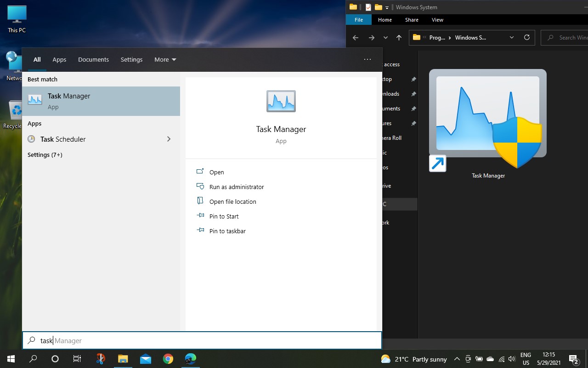
Task: Open Mail app from taskbar
Action: 146,359
